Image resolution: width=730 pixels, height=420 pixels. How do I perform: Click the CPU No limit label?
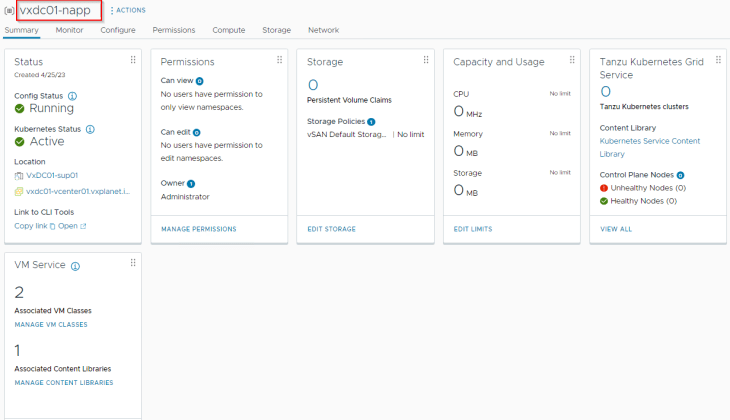point(560,94)
